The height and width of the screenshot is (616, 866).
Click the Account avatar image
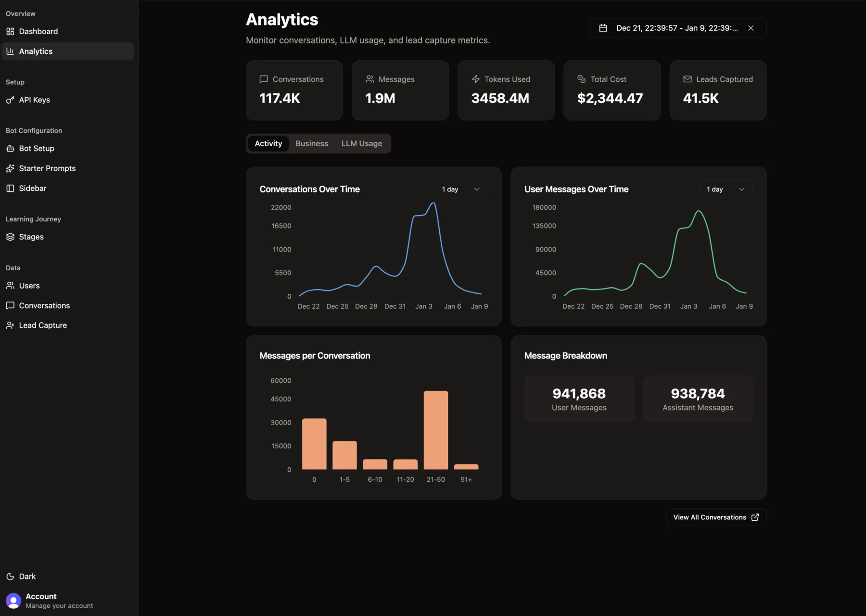13,601
